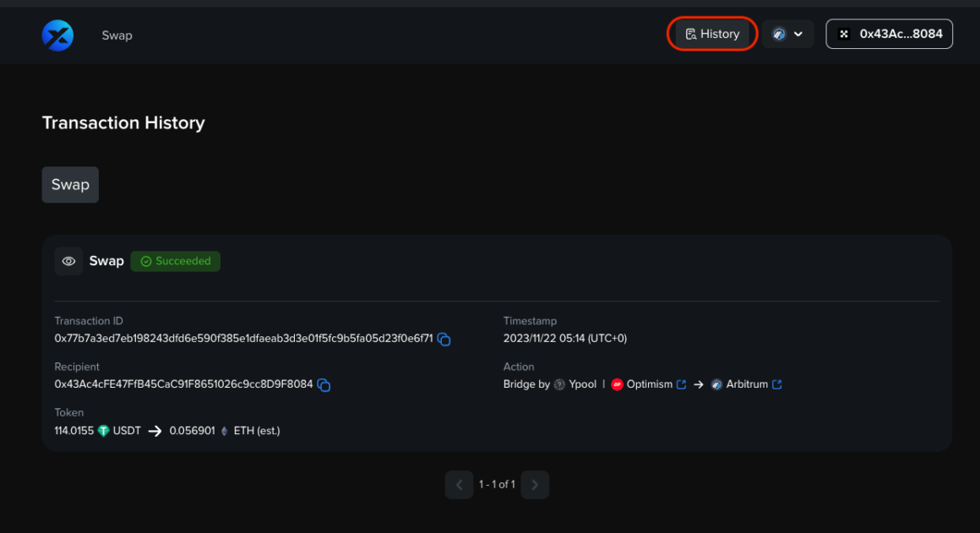
Task: Click the previous page arrow
Action: point(459,484)
